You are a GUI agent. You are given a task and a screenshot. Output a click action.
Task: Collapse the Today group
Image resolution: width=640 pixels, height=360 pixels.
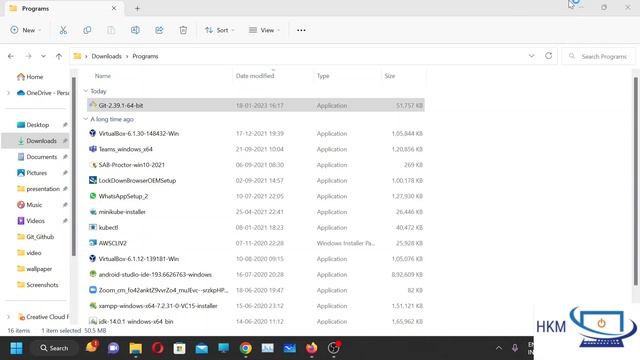[x=86, y=91]
